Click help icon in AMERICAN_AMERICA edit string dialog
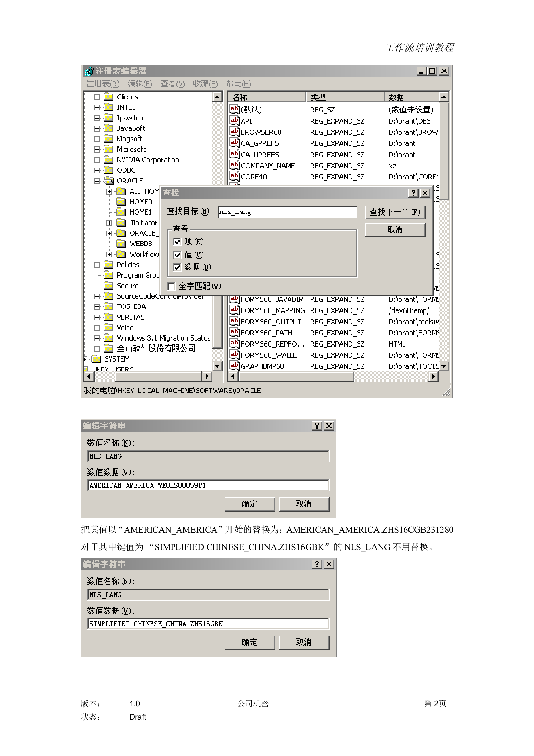Screen dimensions: 534x756 (x=317, y=426)
